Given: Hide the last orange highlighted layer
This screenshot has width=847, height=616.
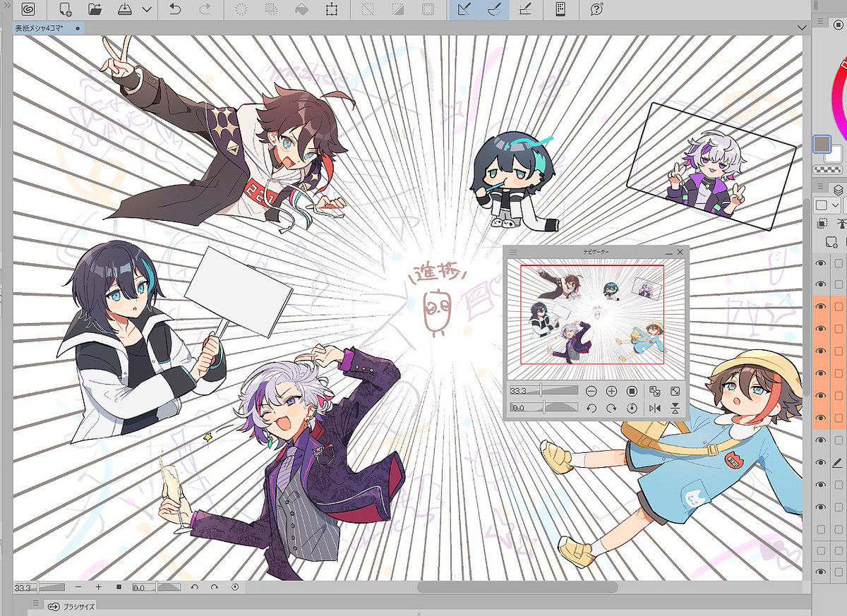Looking at the screenshot, I should pos(821,418).
